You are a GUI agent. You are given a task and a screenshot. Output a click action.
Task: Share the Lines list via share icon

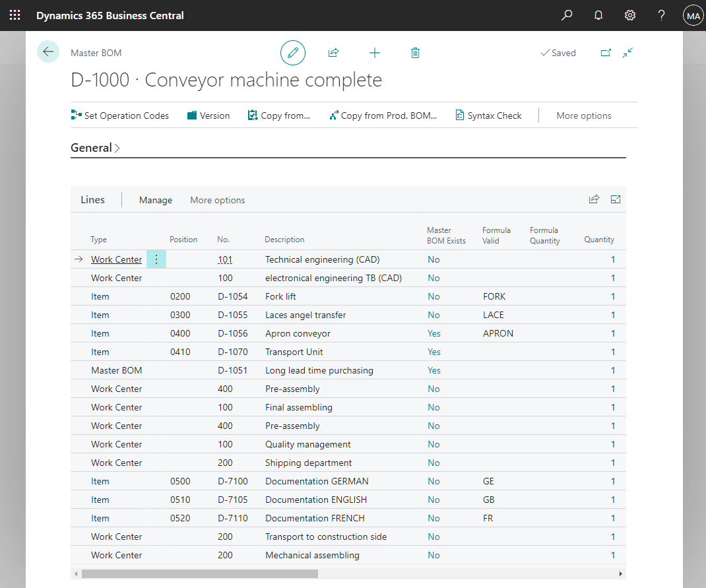coord(594,199)
